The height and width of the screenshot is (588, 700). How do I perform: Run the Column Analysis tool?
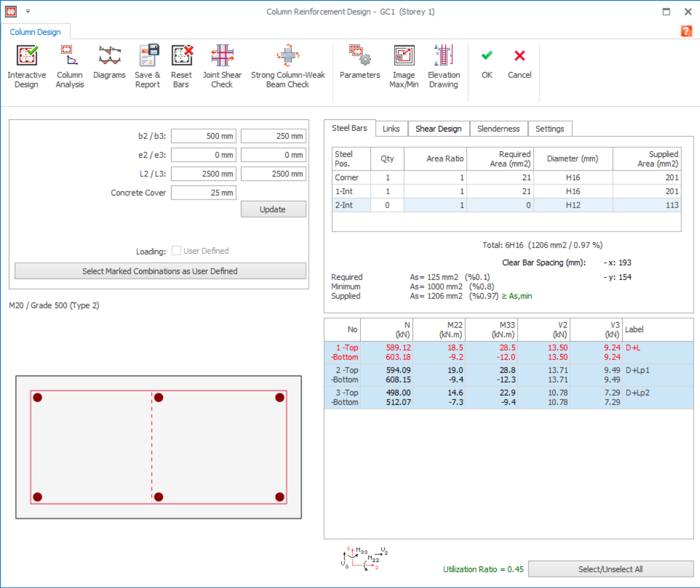pos(69,66)
